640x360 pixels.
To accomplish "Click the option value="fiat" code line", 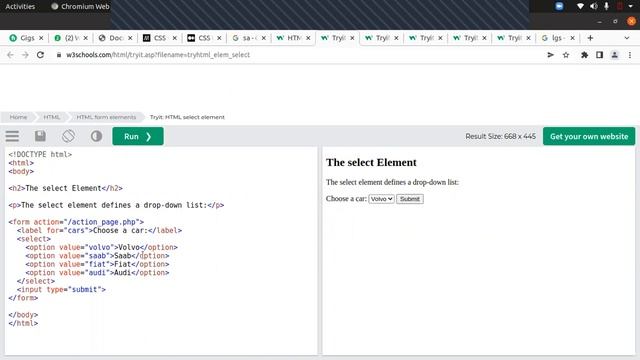I will [97, 264].
